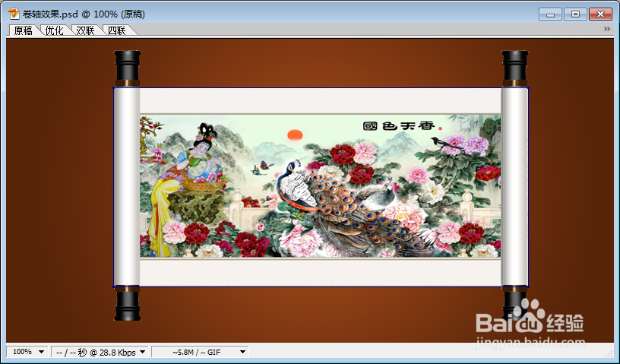Viewport: 620px width, 364px height.
Task: Close the 卷轴效果.psd window
Action: 600,14
